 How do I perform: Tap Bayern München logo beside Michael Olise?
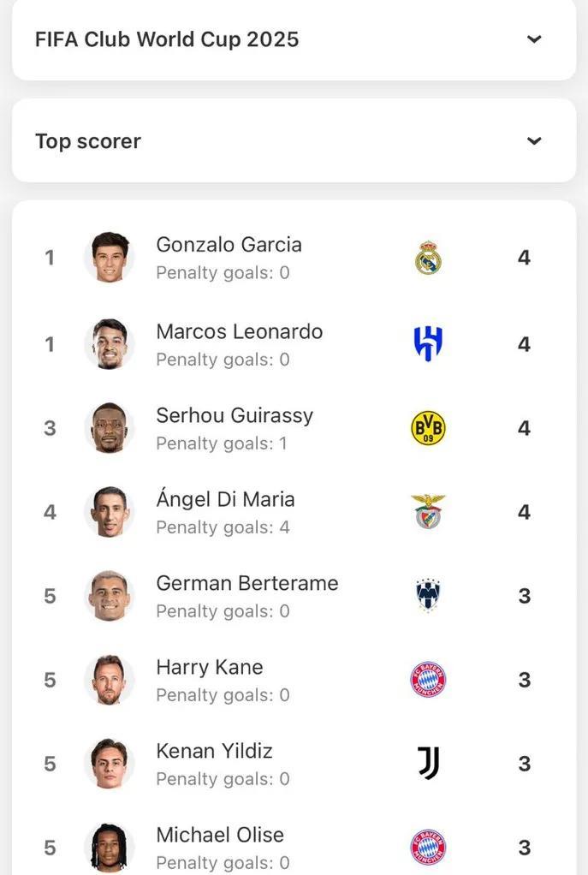[428, 847]
